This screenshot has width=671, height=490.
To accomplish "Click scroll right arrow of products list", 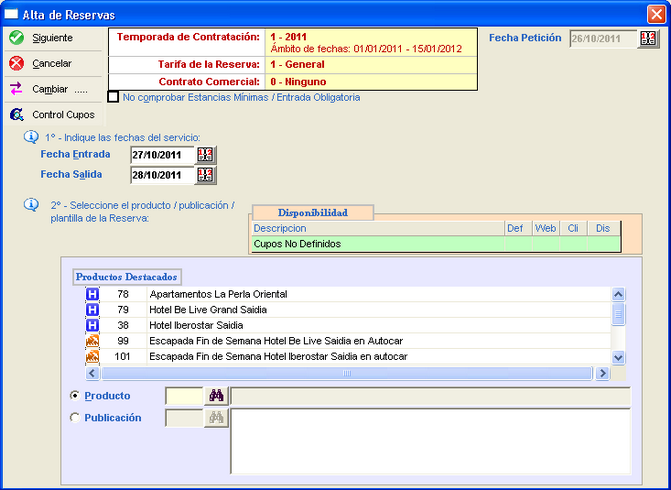I will 603,373.
